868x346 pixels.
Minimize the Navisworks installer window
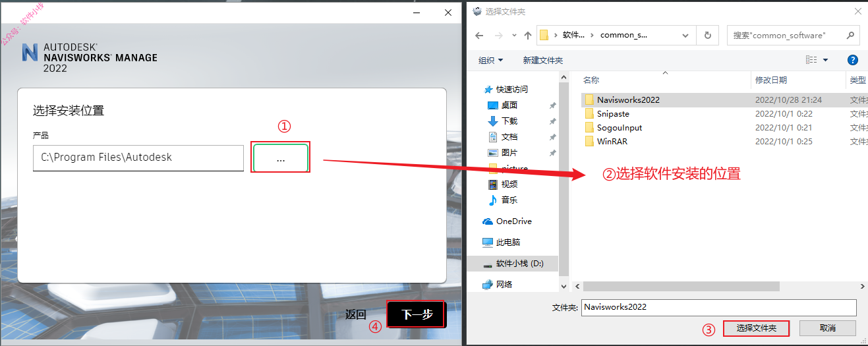417,12
